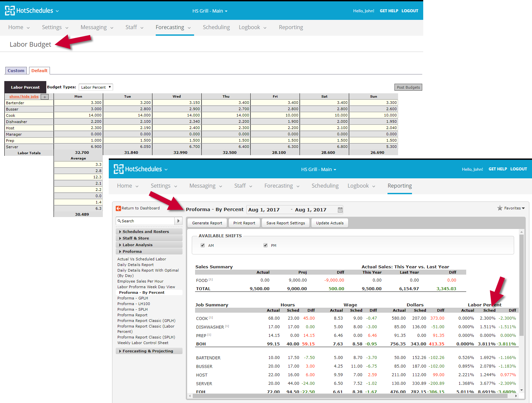Open Home menu in Labor Budget window
Image resolution: width=532 pixels, height=403 pixels.
click(x=19, y=27)
